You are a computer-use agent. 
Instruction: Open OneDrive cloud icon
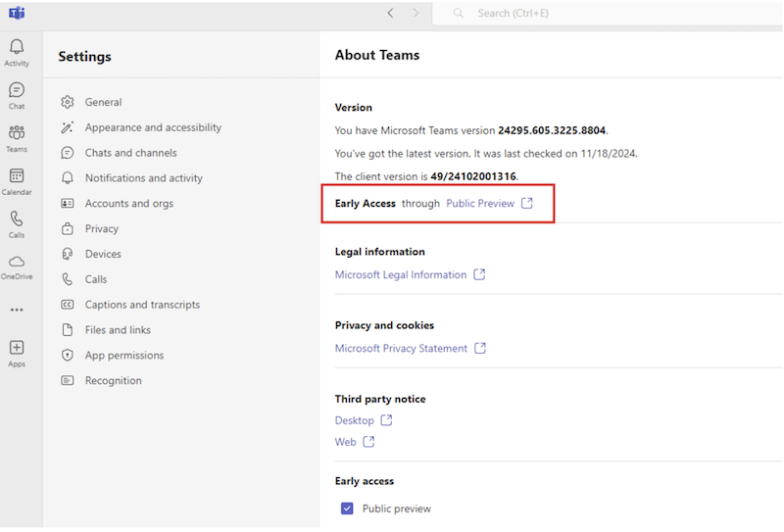click(x=17, y=264)
